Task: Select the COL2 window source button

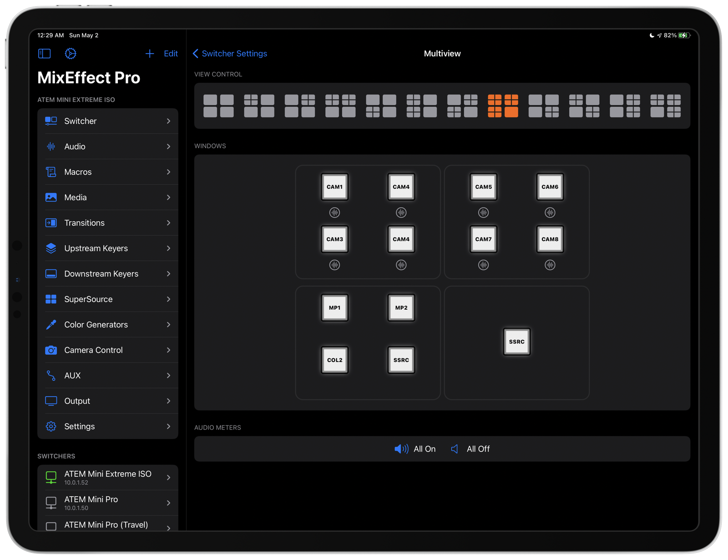Action: [x=335, y=360]
